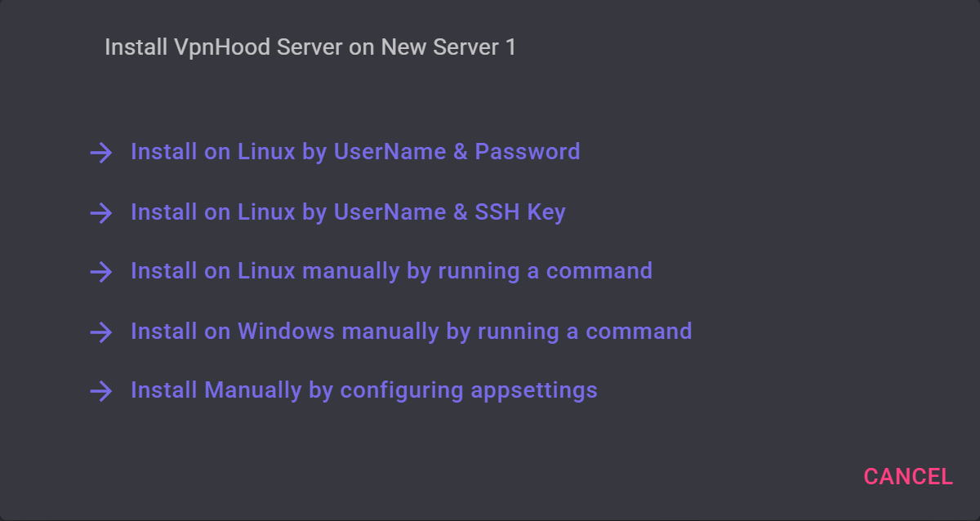Viewport: 980px width, 521px height.
Task: Pick the password-based Linux installation method
Action: click(x=355, y=152)
